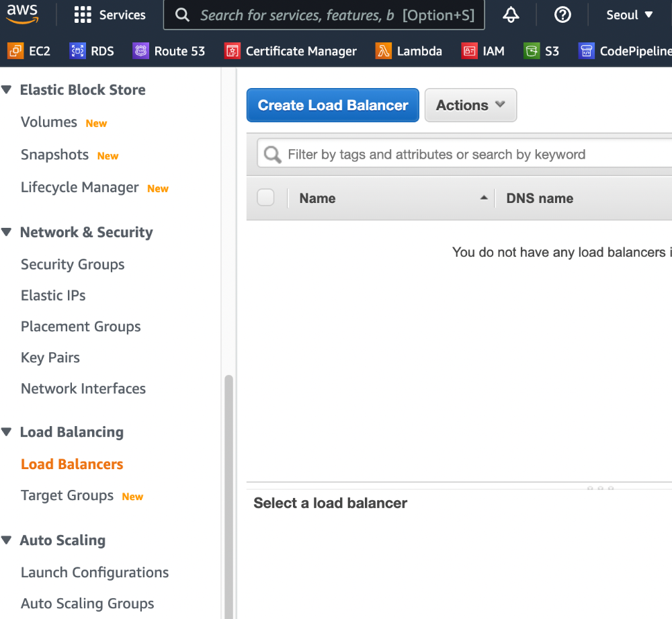Sort by Name column arrow
The height and width of the screenshot is (619, 672).
click(x=484, y=198)
